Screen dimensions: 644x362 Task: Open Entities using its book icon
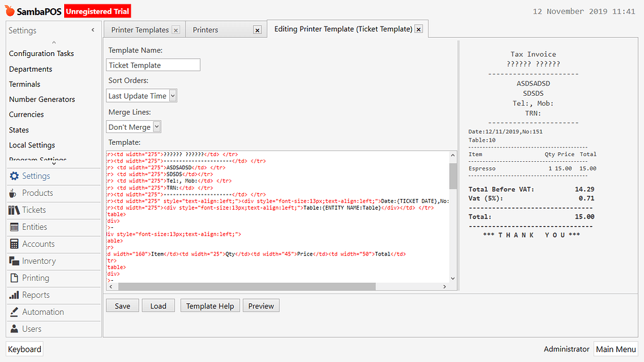click(14, 227)
